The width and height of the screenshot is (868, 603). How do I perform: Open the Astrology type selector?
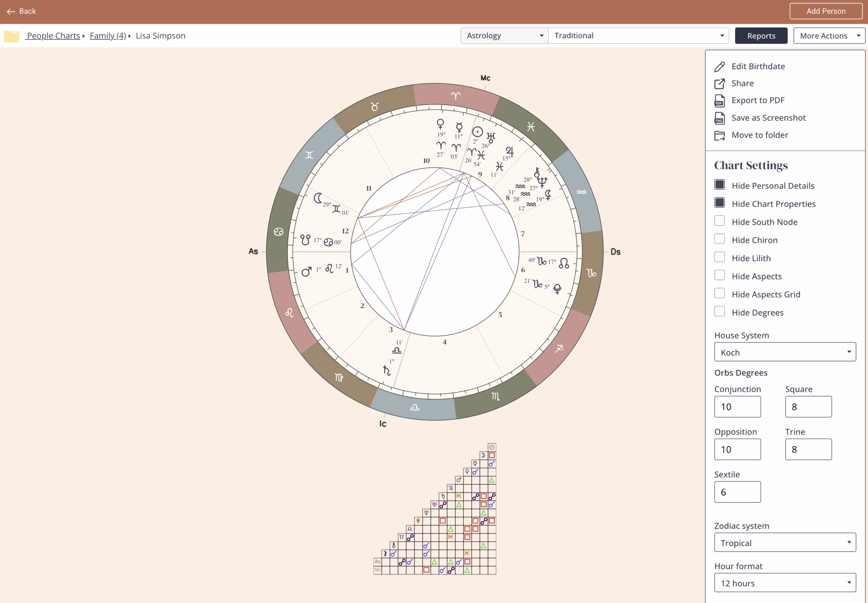504,36
